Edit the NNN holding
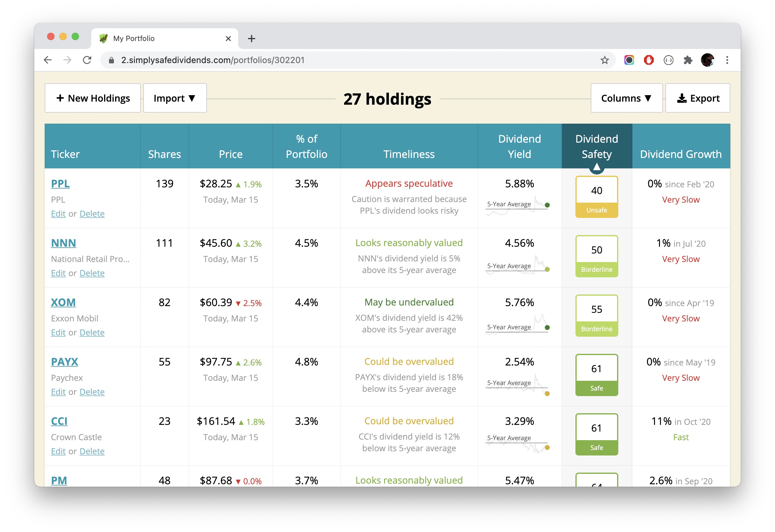775x532 pixels. coord(58,273)
